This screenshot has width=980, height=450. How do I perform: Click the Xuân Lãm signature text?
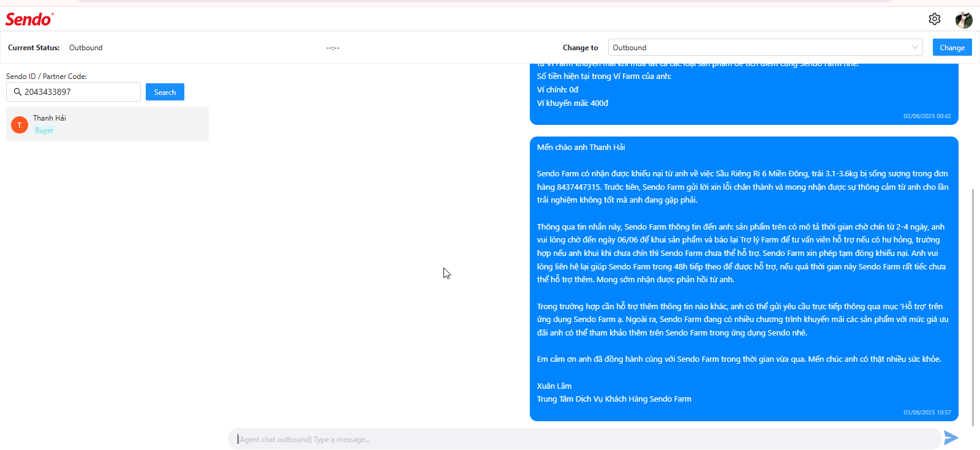coord(554,386)
